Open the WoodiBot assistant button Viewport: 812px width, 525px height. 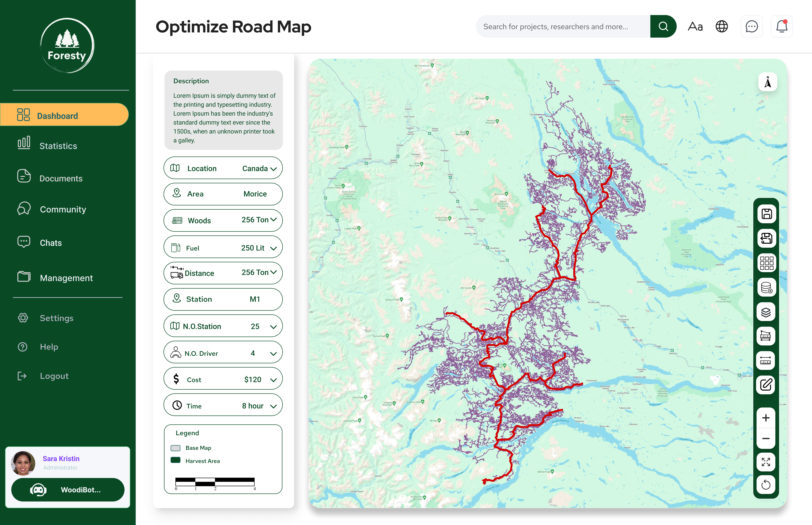(x=68, y=490)
